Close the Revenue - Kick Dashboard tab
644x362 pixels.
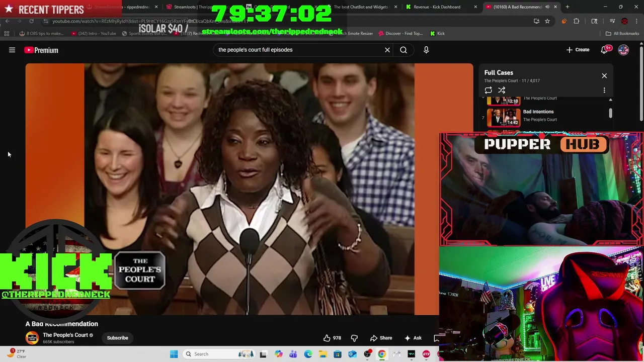tap(475, 7)
